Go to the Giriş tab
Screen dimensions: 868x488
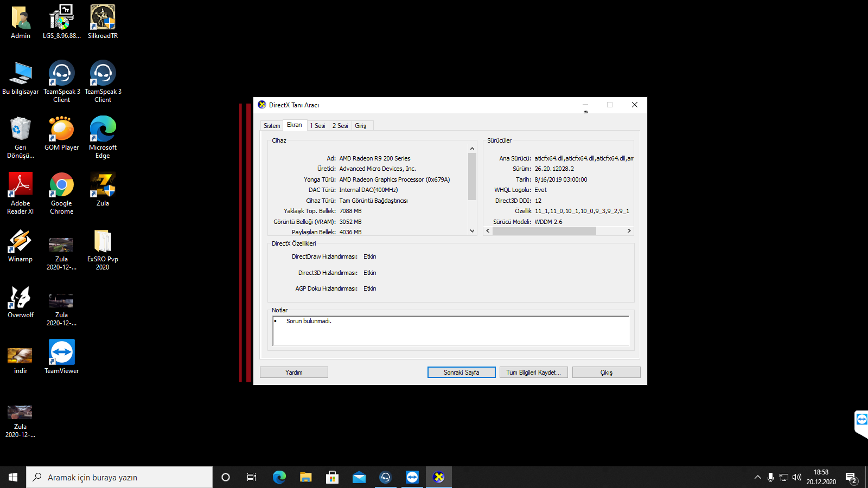coord(361,126)
